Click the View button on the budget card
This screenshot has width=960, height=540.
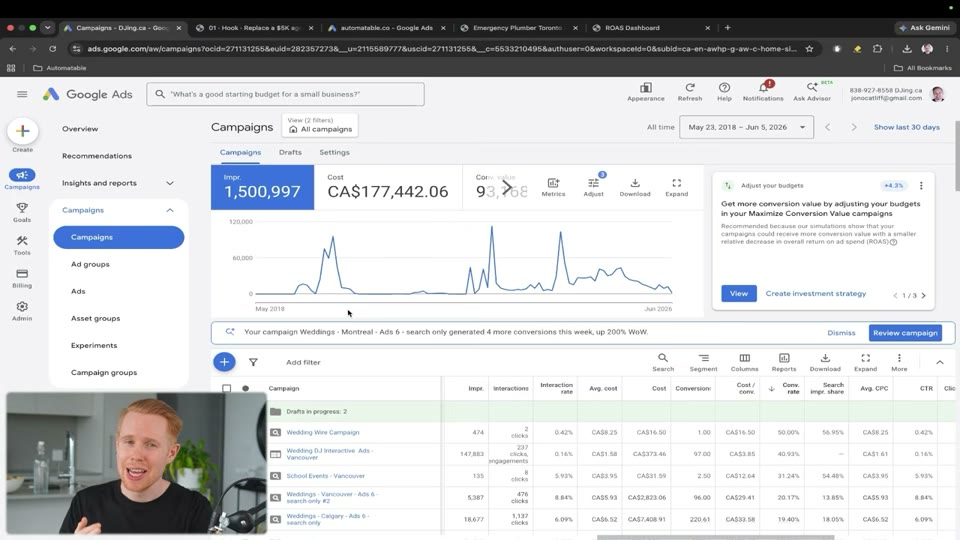pyautogui.click(x=738, y=293)
